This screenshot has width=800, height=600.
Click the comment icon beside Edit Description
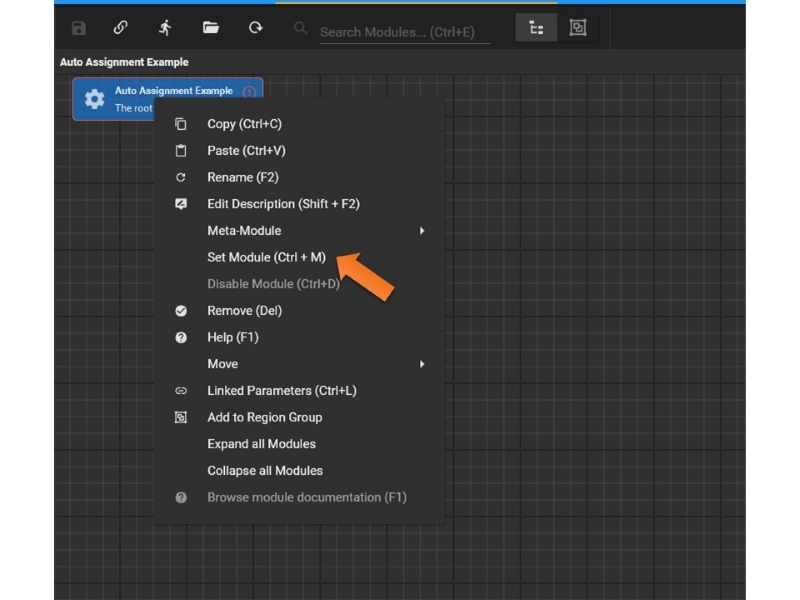click(181, 204)
